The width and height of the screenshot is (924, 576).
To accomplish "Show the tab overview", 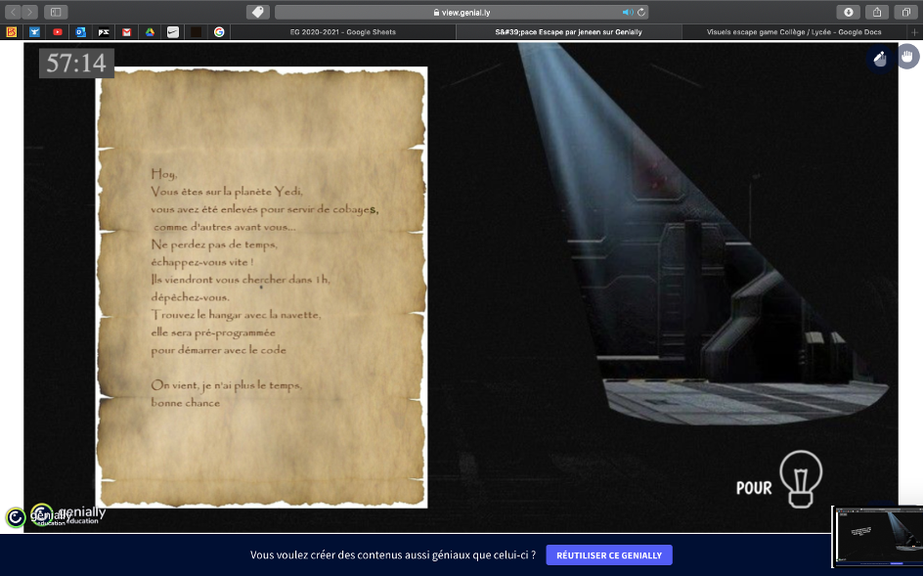I will pos(905,12).
